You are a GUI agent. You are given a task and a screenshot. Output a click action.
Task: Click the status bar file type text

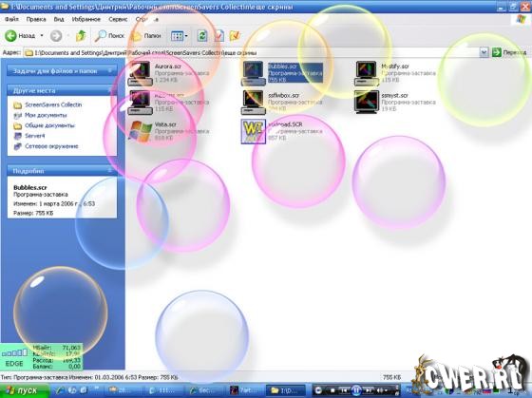point(89,377)
